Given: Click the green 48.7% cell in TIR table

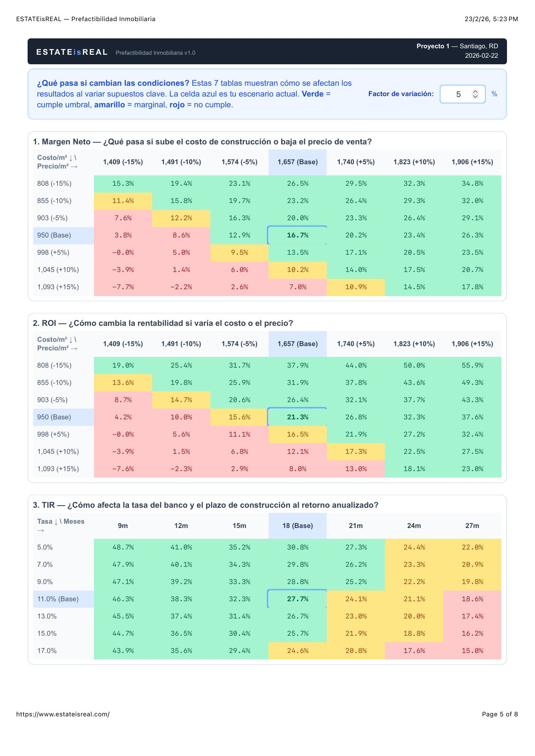Looking at the screenshot, I should click(x=123, y=547).
